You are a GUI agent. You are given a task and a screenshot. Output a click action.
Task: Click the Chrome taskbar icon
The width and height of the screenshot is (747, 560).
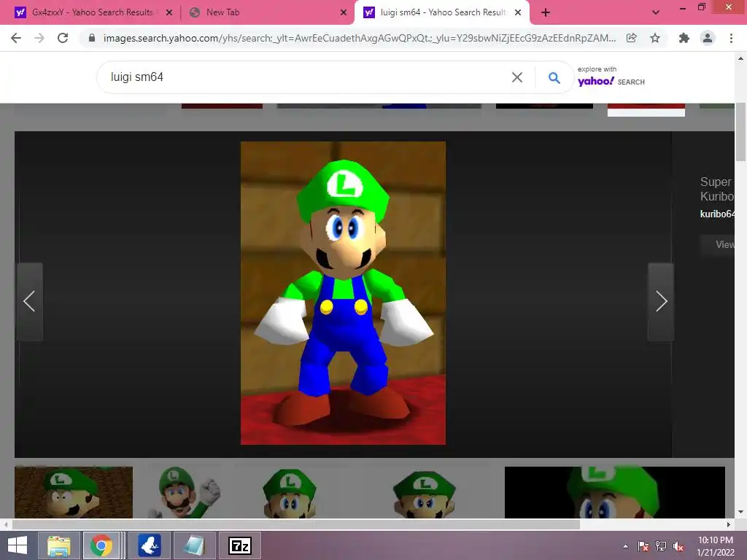(x=101, y=545)
